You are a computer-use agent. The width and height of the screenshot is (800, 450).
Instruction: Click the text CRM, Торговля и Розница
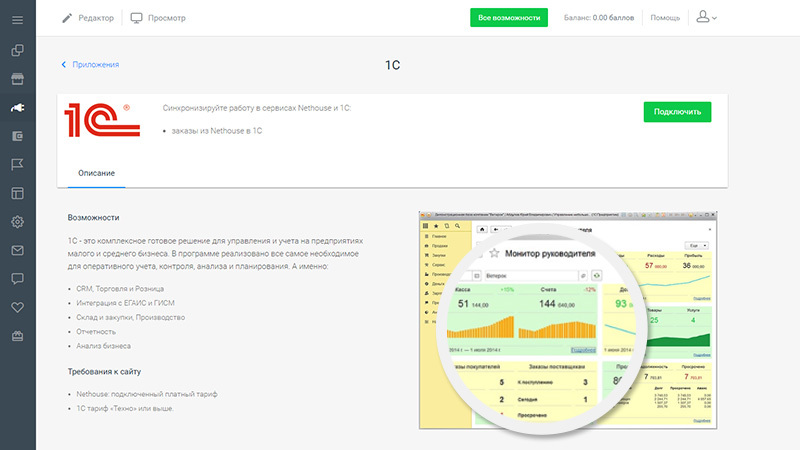point(120,289)
